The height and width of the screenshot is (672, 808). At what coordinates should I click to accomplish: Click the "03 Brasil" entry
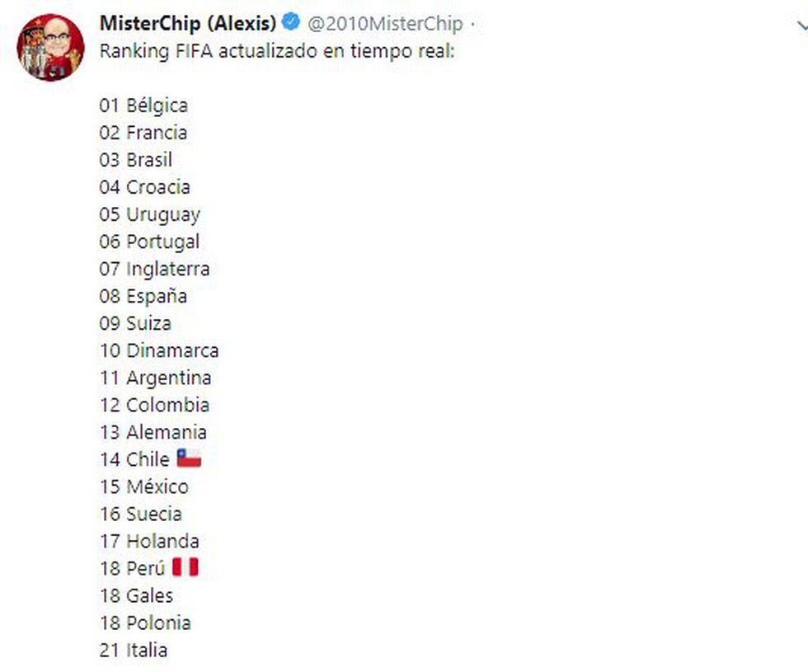coord(136,160)
